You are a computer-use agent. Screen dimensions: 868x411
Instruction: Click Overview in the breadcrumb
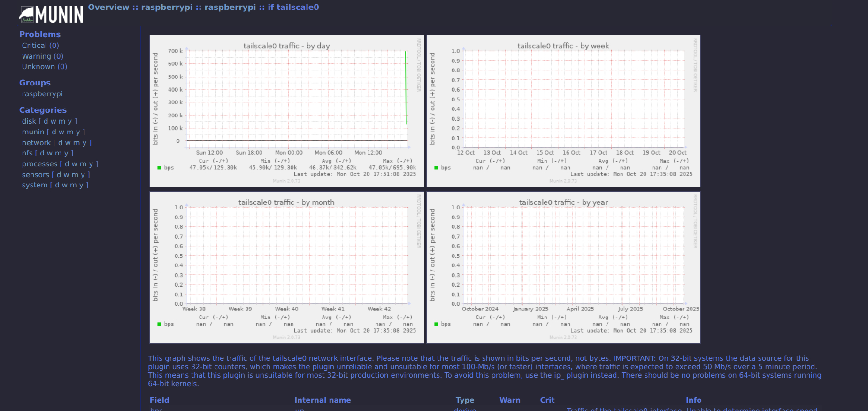coord(108,7)
